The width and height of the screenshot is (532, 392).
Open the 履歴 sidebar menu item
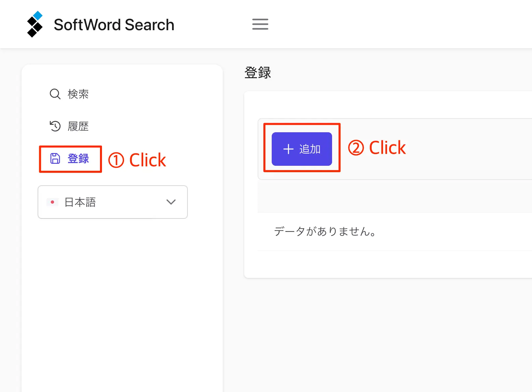78,126
